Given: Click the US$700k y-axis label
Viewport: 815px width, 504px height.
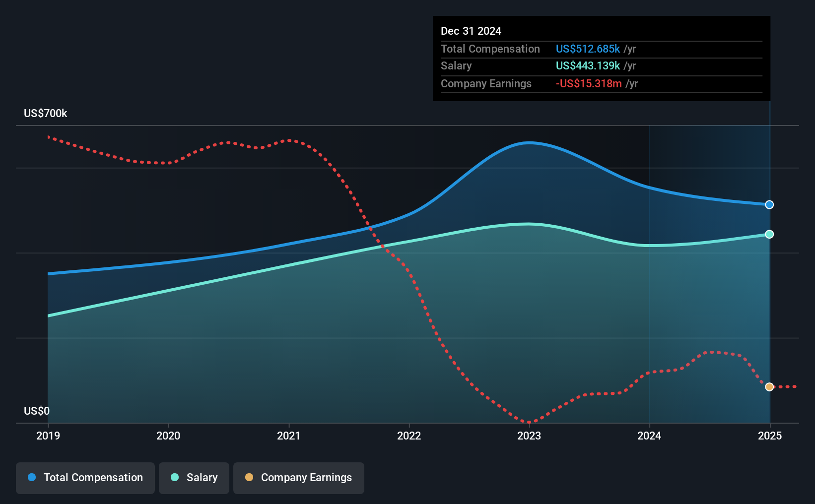Looking at the screenshot, I should click(46, 114).
